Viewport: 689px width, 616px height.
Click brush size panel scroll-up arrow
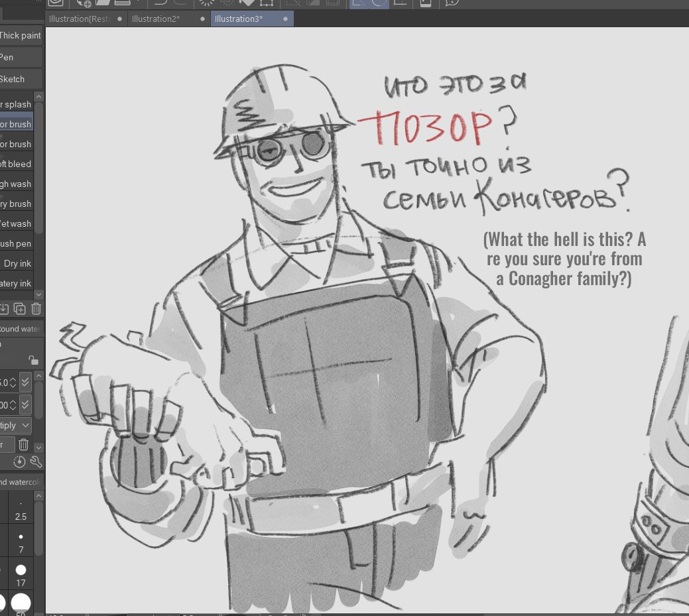38,496
